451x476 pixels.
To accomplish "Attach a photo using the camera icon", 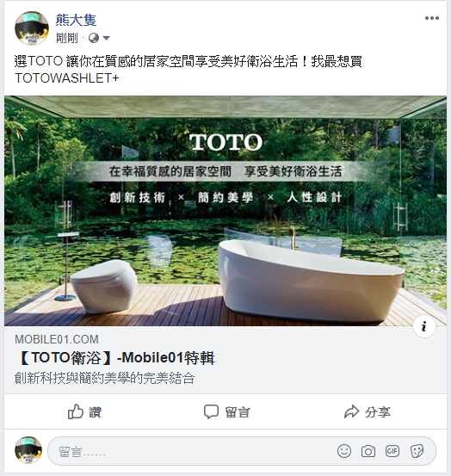I will (368, 451).
